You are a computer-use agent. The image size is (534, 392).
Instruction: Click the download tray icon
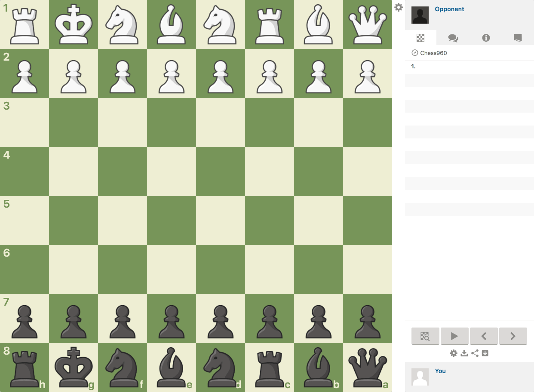click(x=464, y=353)
